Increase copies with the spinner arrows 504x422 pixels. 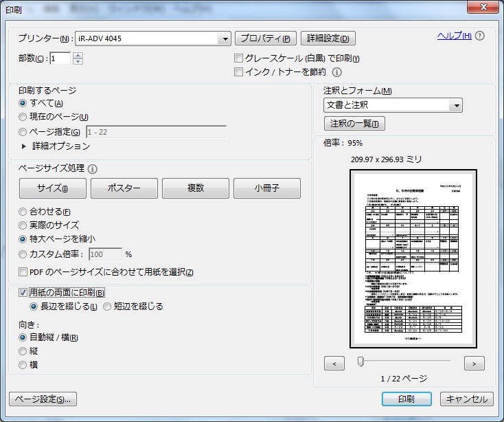78,56
